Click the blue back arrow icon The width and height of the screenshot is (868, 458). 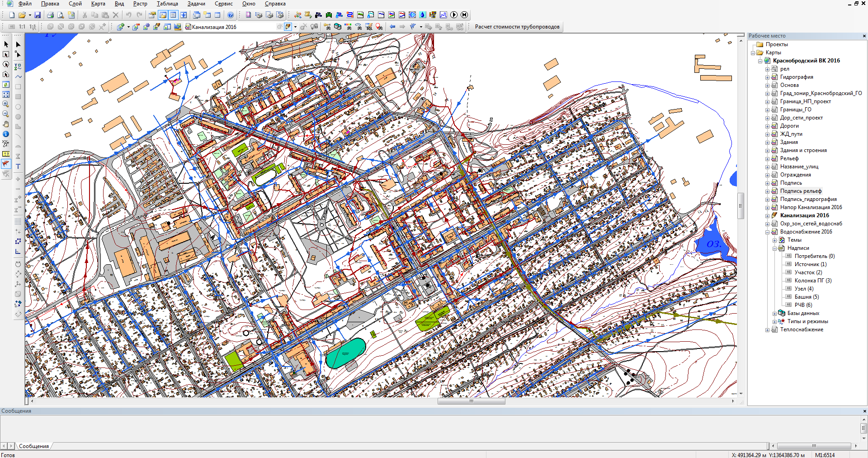point(392,27)
